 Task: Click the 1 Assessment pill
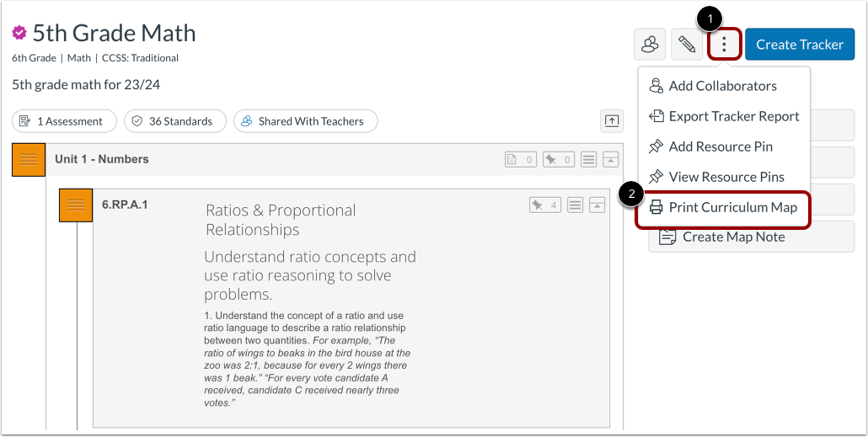(x=64, y=121)
